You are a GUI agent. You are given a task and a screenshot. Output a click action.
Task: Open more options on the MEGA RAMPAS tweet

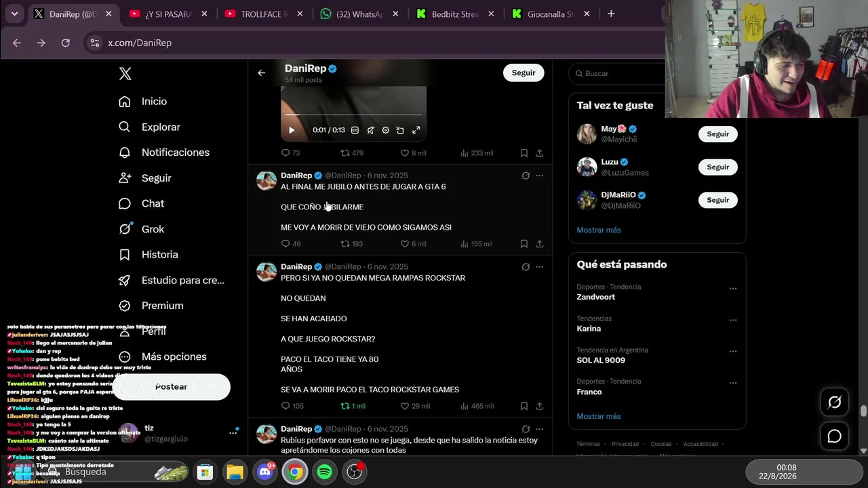pyautogui.click(x=540, y=267)
